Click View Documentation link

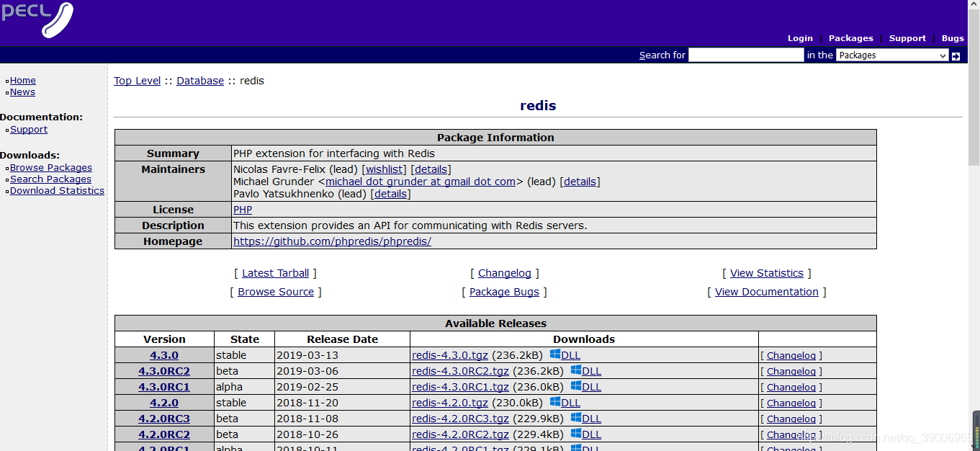click(x=767, y=292)
